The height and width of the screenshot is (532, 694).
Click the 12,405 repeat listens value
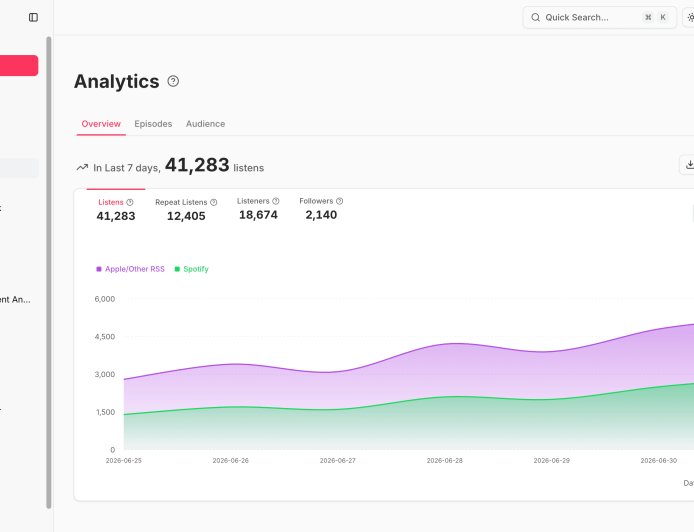click(186, 216)
